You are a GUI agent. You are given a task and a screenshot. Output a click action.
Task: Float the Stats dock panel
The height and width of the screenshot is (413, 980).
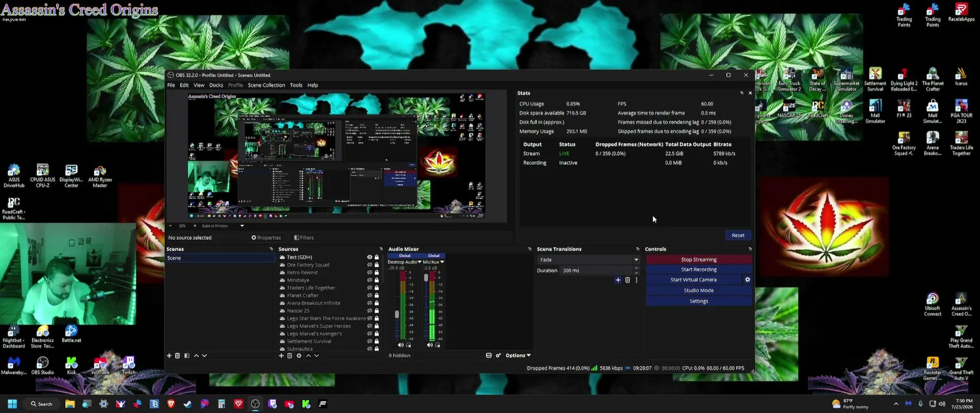(742, 93)
